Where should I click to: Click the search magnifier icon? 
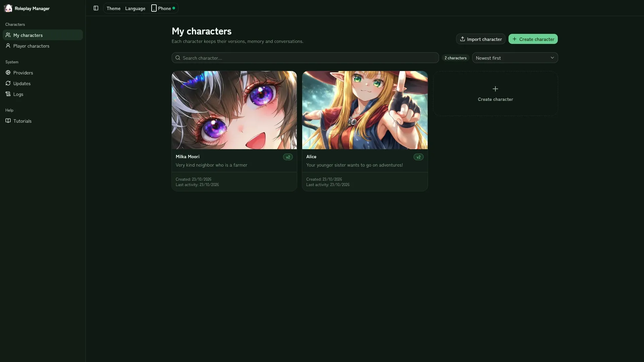coord(178,58)
